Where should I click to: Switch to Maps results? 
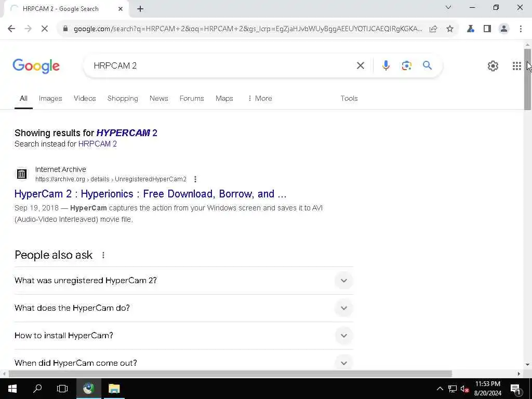point(224,98)
